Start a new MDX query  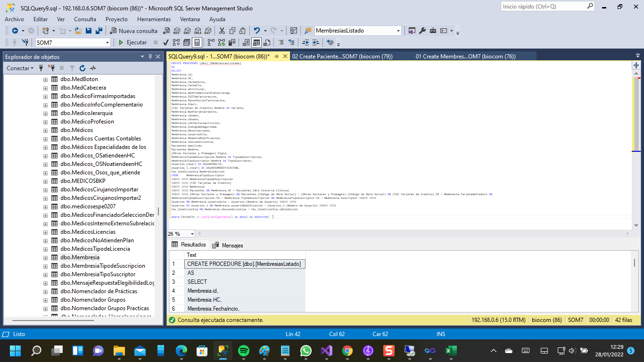tap(176, 31)
